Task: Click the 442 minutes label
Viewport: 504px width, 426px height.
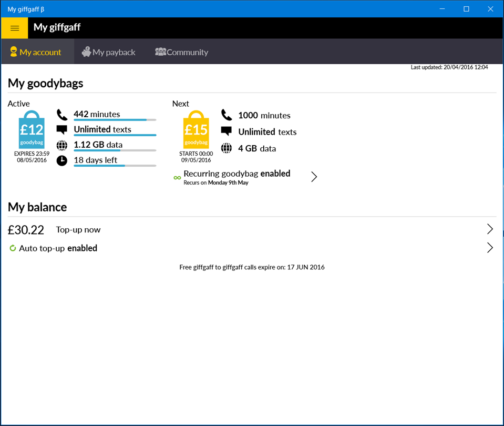Action: coord(97,114)
